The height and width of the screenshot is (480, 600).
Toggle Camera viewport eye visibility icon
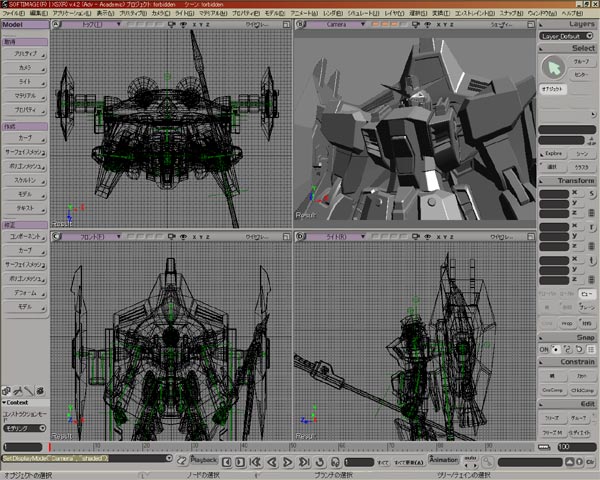[x=427, y=24]
